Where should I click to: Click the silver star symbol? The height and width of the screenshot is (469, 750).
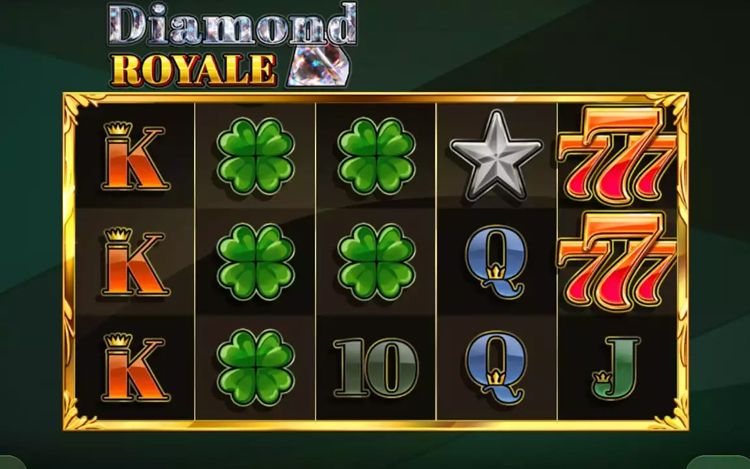tap(496, 156)
